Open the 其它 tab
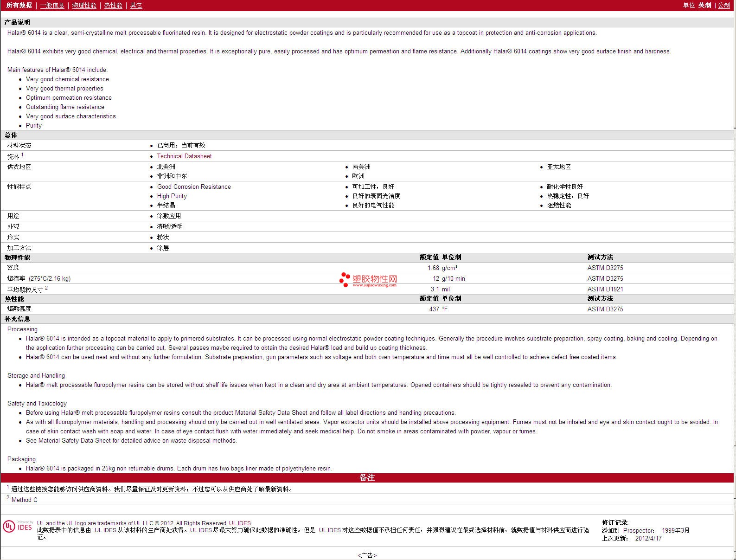The height and width of the screenshot is (560, 736). pyautogui.click(x=136, y=5)
